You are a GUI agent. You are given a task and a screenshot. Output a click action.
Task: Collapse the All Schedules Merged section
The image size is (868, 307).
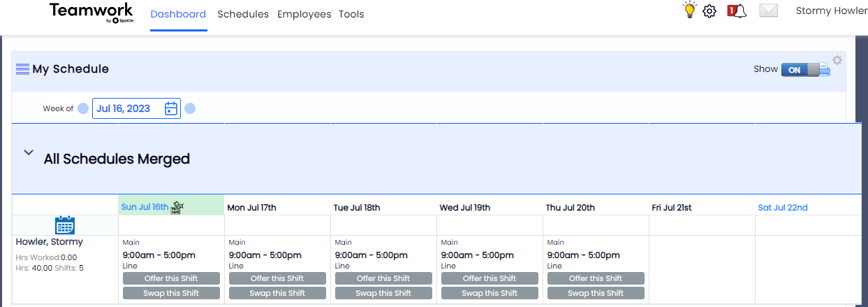pos(29,153)
